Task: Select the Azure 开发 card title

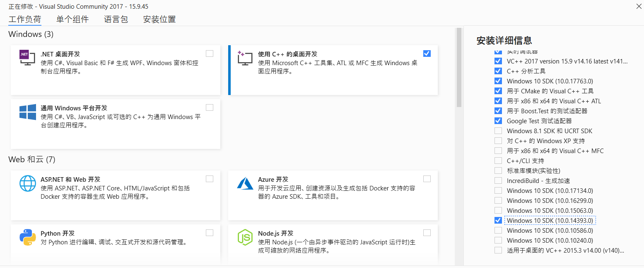Action: (273, 179)
